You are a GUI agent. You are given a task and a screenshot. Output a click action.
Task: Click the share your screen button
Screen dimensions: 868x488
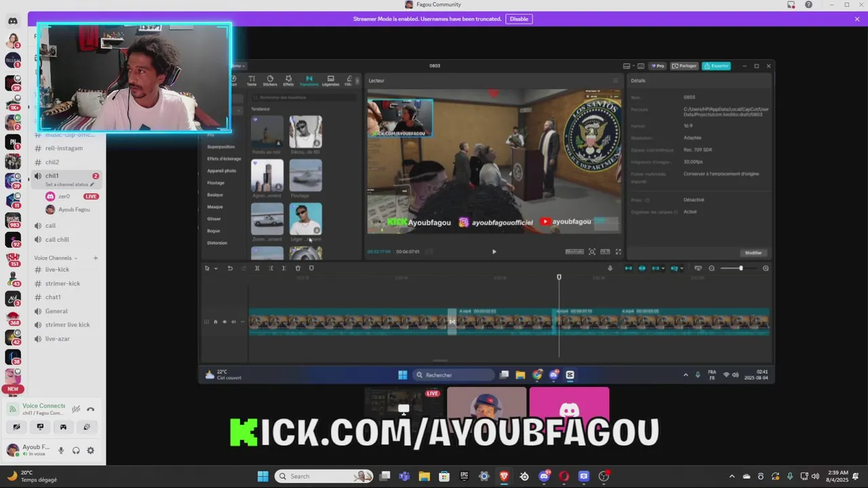tap(40, 427)
